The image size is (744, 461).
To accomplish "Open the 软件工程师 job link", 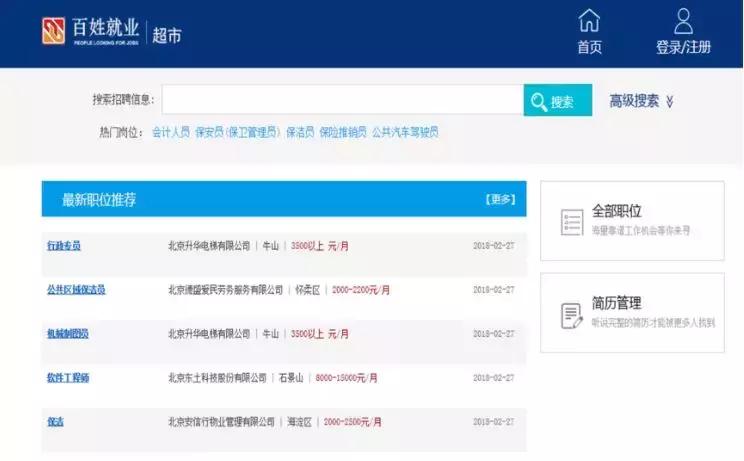I will [68, 378].
